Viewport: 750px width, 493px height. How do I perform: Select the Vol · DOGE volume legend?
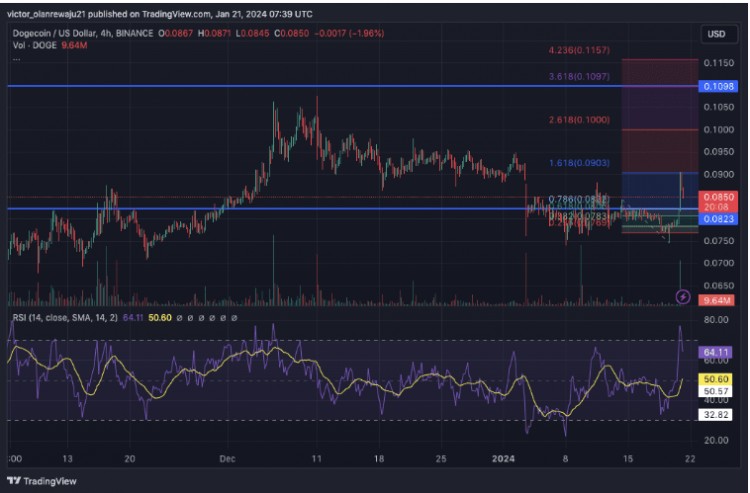[x=30, y=46]
